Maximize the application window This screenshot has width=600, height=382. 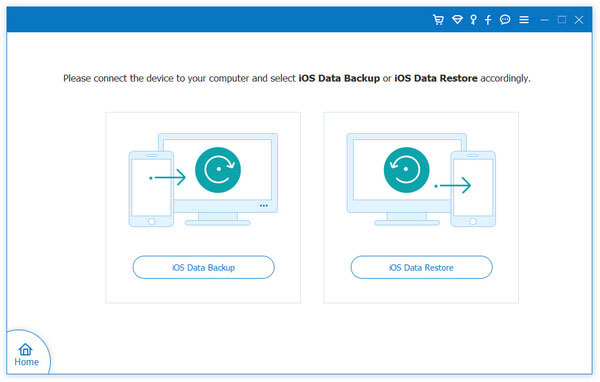pos(562,20)
